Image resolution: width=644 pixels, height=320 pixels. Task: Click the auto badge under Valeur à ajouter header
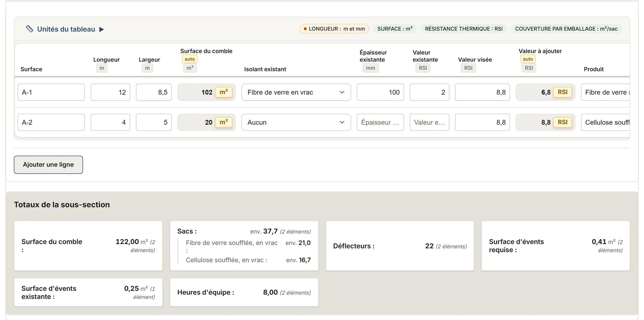(x=528, y=59)
